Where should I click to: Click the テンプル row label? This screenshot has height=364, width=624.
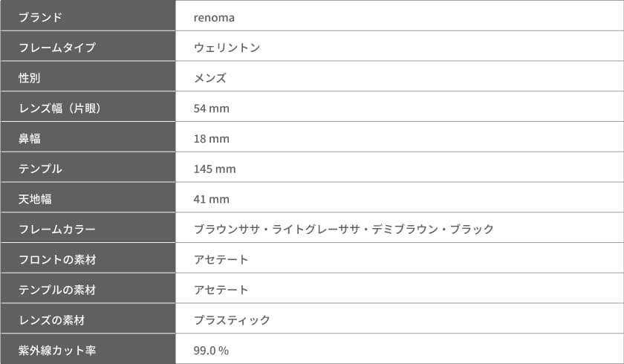40,169
